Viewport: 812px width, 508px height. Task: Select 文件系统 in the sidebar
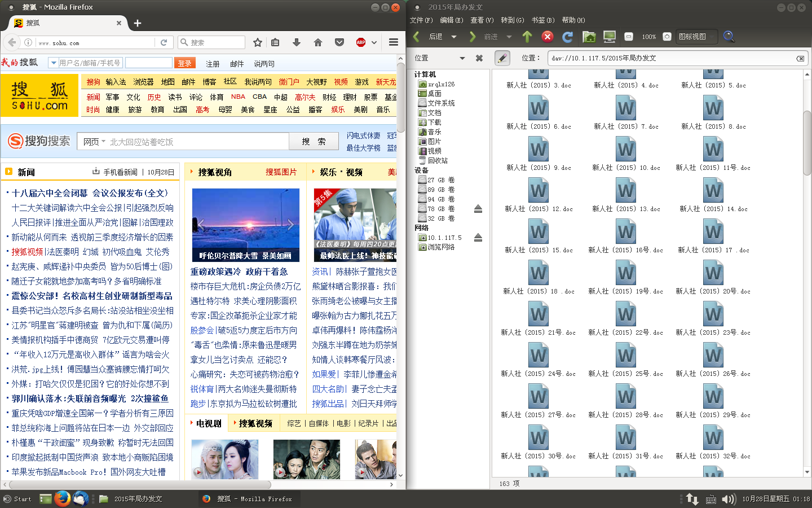click(441, 103)
